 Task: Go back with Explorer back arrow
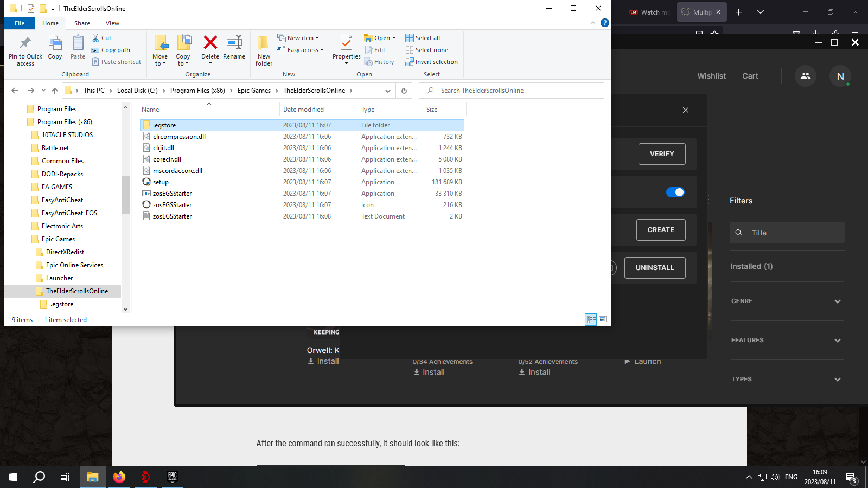coord(15,91)
